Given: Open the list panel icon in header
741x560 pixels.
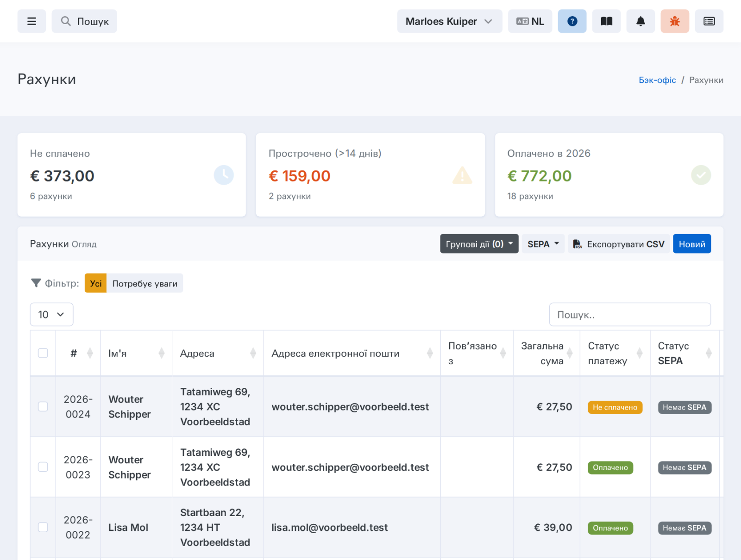Looking at the screenshot, I should 709,21.
